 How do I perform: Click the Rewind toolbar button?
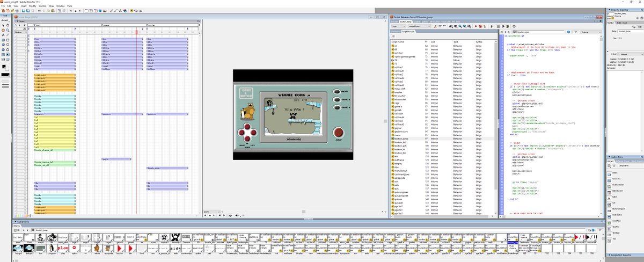point(71,11)
